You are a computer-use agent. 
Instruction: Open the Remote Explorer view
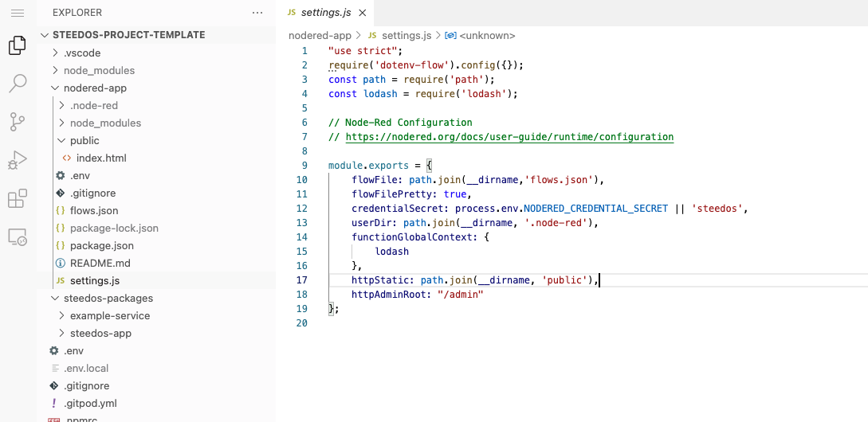click(18, 236)
